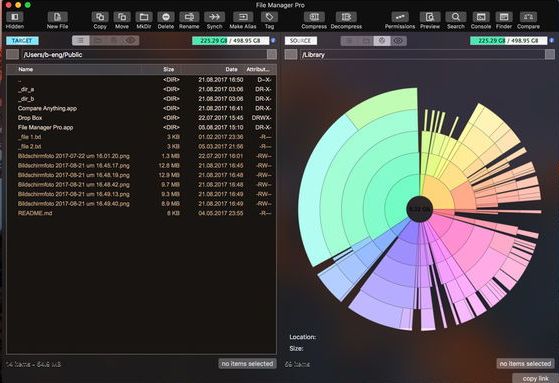Click the New File toolbar icon
This screenshot has width=559, height=383.
(57, 17)
